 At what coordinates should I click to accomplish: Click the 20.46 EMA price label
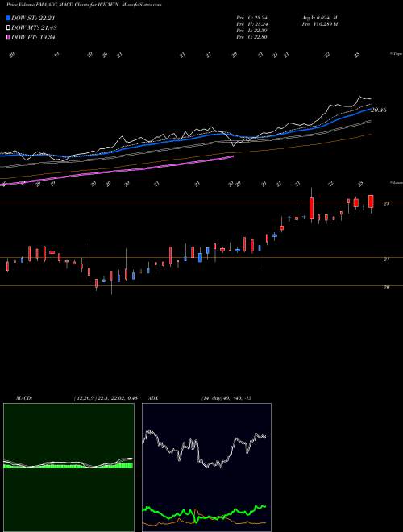tap(379, 110)
